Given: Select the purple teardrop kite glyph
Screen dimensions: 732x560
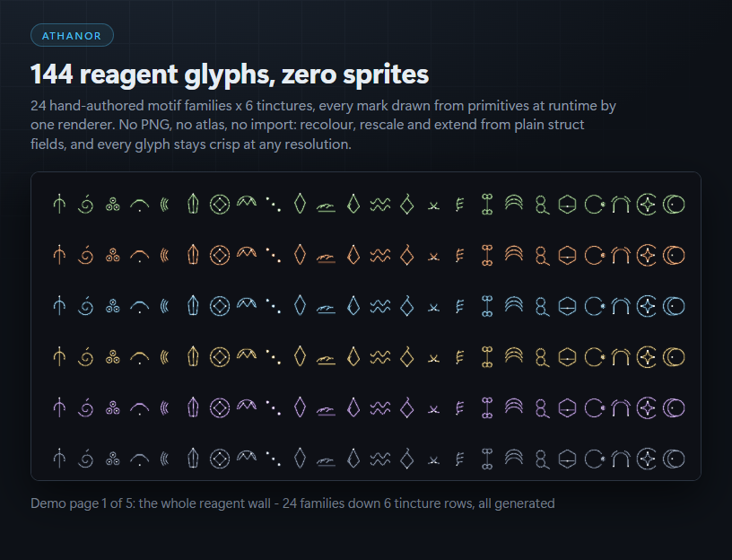Looking at the screenshot, I should tap(353, 407).
